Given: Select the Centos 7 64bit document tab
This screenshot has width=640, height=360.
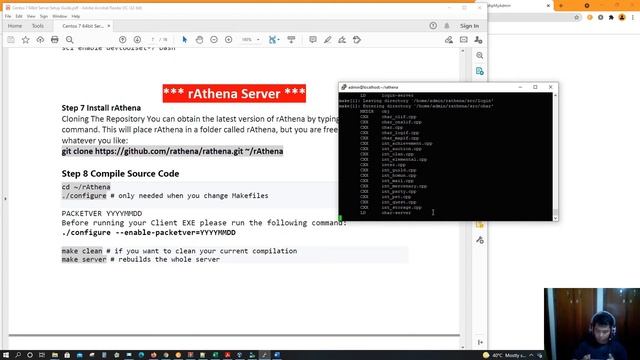Looking at the screenshot, I should point(82,26).
